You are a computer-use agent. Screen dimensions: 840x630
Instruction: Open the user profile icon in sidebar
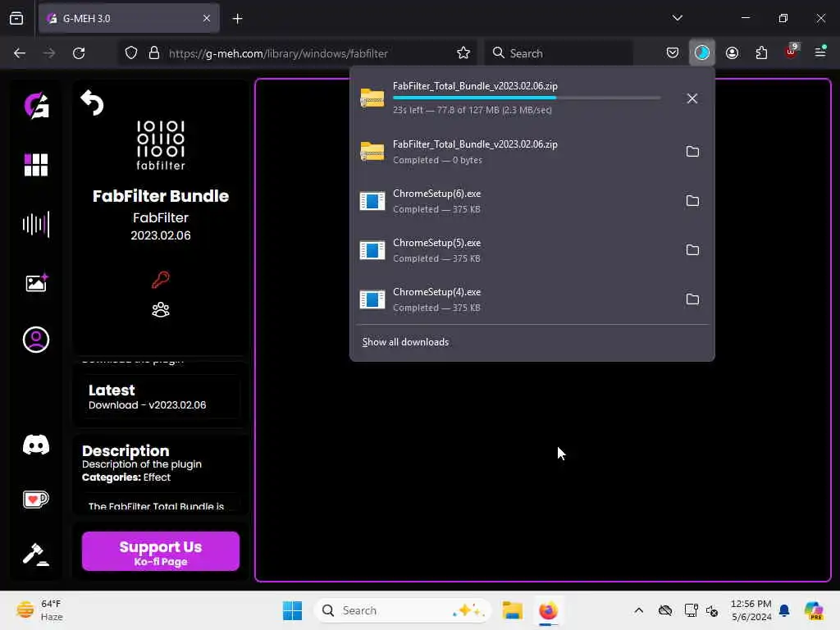[36, 339]
